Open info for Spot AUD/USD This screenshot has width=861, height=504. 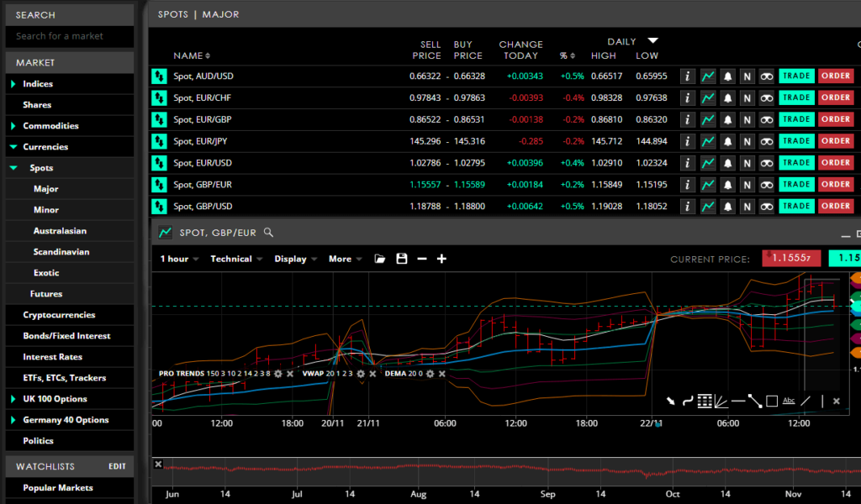[687, 76]
